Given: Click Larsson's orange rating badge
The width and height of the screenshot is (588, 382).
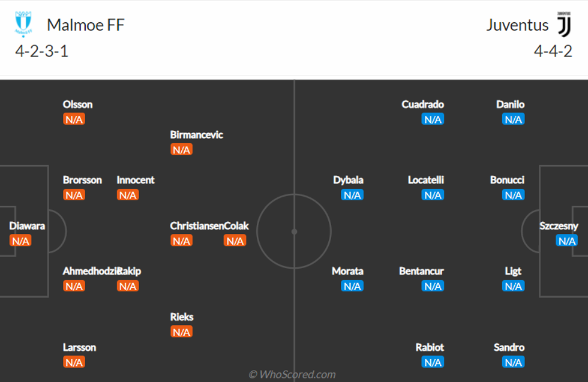Looking at the screenshot, I should (74, 362).
